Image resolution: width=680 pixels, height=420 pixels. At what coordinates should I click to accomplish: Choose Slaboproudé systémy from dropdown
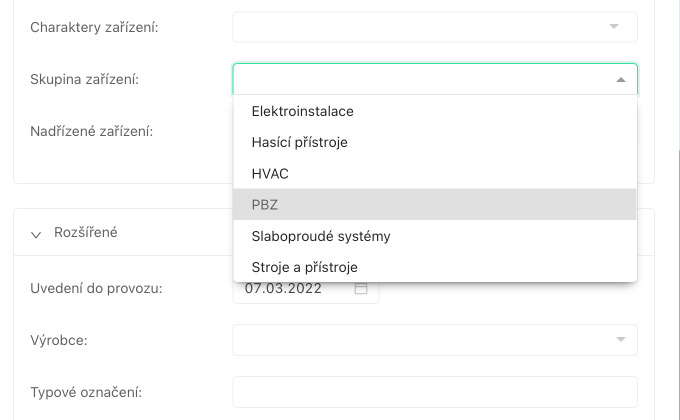(320, 236)
